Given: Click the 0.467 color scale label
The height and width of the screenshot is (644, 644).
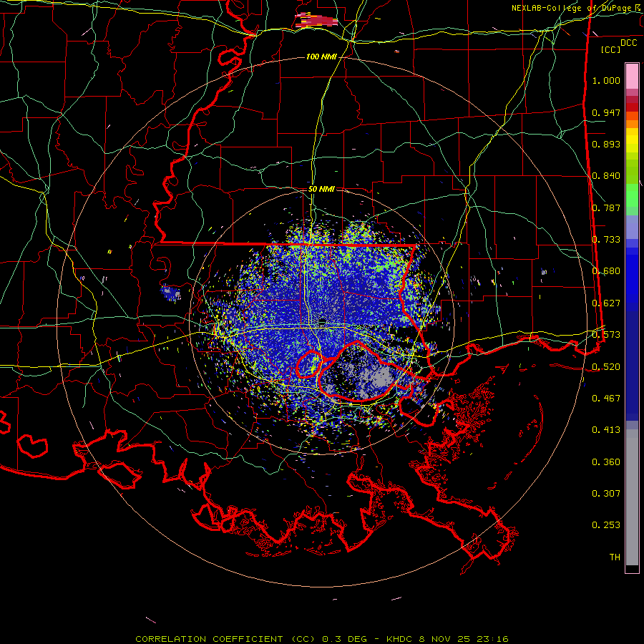Looking at the screenshot, I should pos(606,399).
